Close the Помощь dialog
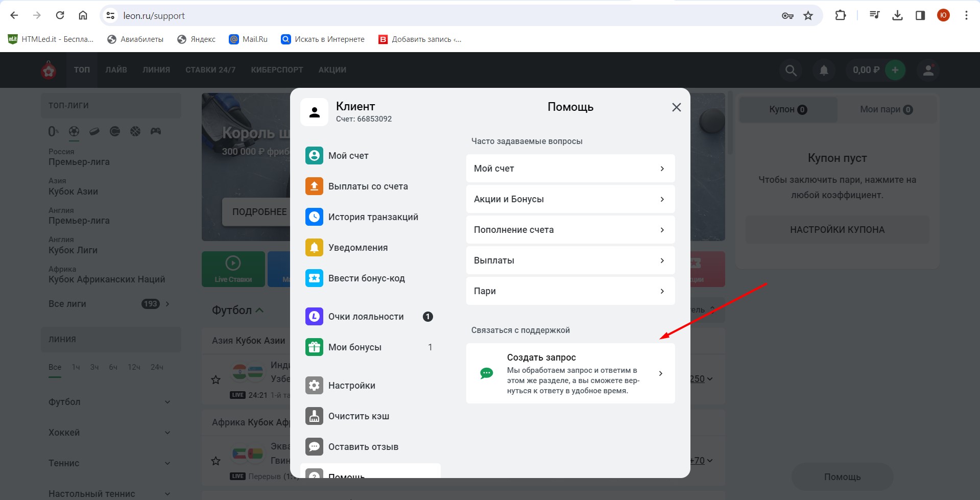The height and width of the screenshot is (500, 980). [x=676, y=107]
